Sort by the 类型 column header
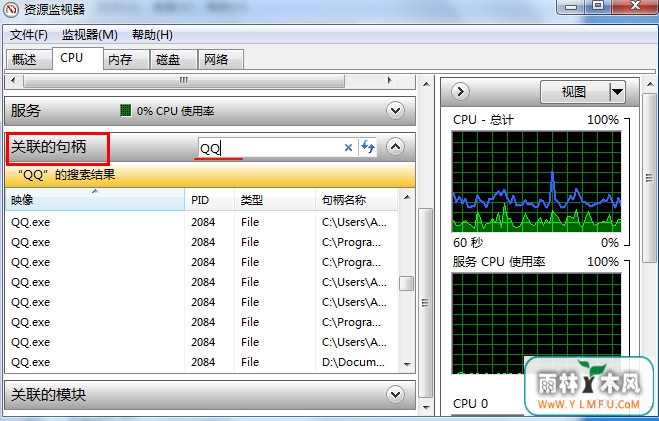 [275, 200]
